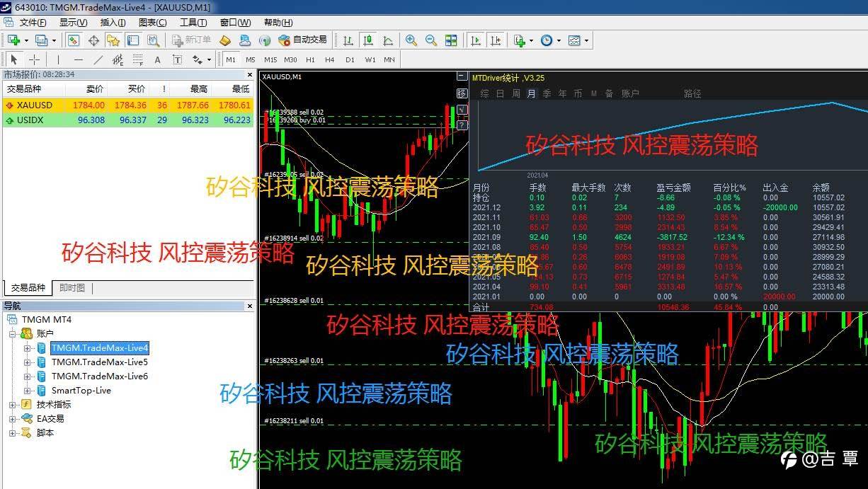
Task: Toggle chart auto scroll
Action: pos(476,40)
